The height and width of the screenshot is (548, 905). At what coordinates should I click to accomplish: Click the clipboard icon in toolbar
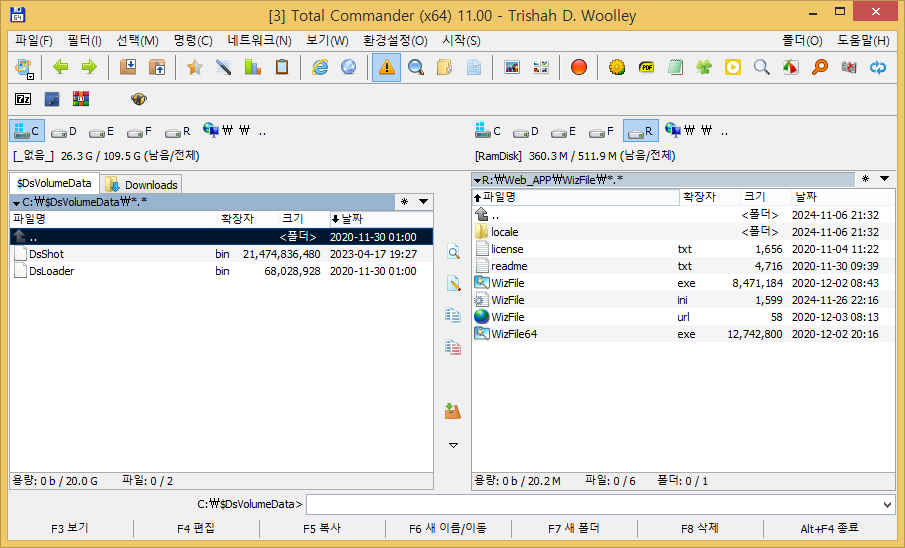[282, 67]
